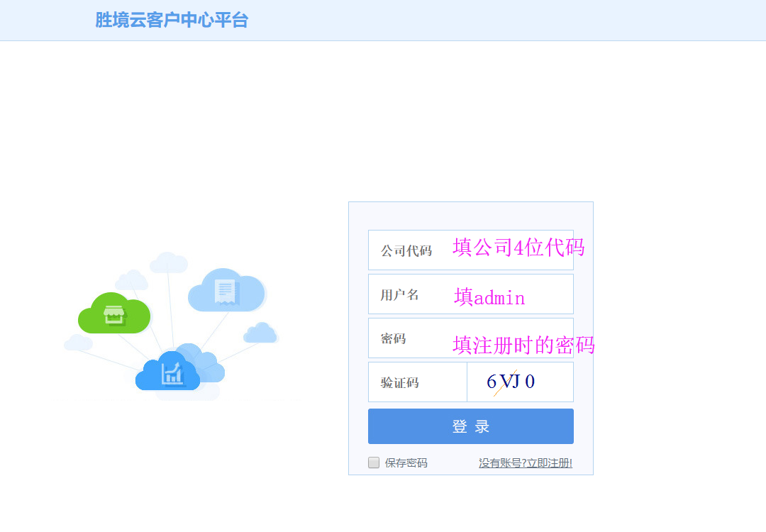Click the 保存密码 label text
This screenshot has height=532, width=766.
(406, 463)
